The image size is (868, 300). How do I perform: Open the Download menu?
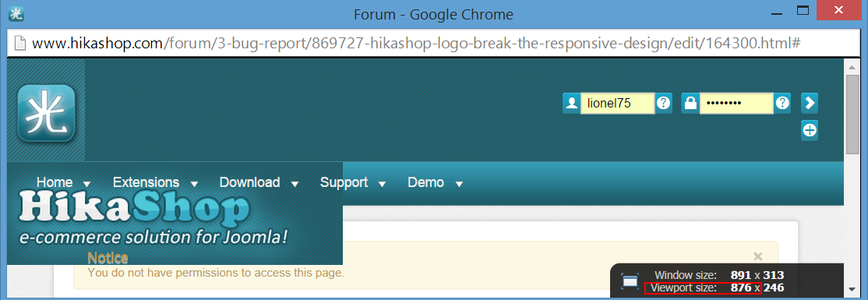pyautogui.click(x=249, y=182)
